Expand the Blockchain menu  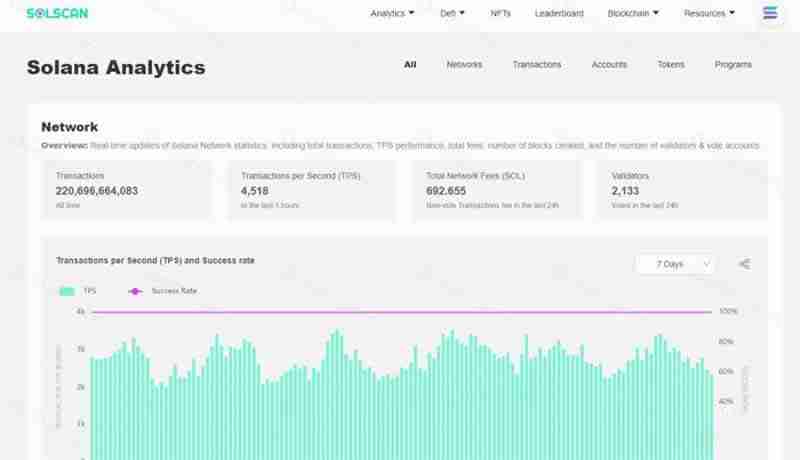(633, 14)
